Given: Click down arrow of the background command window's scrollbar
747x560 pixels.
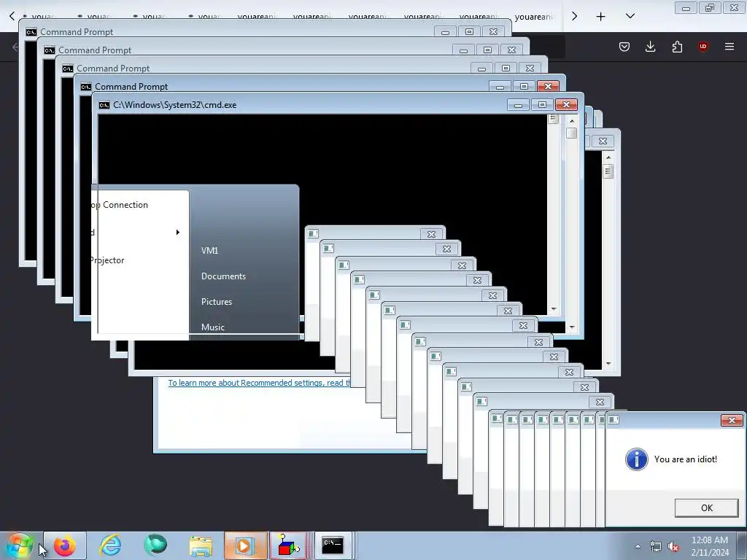Looking at the screenshot, I should [608, 364].
